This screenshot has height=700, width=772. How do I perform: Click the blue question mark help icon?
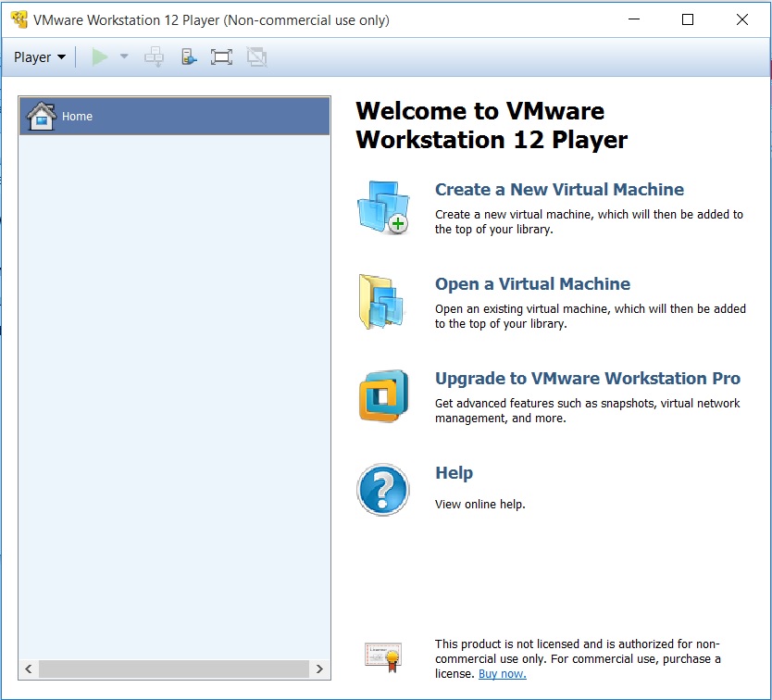[383, 490]
